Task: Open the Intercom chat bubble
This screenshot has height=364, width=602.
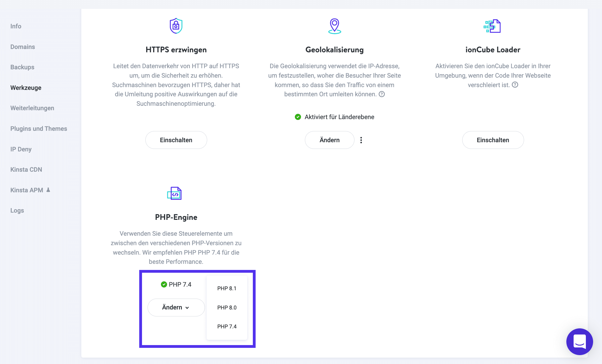Action: [x=579, y=342]
